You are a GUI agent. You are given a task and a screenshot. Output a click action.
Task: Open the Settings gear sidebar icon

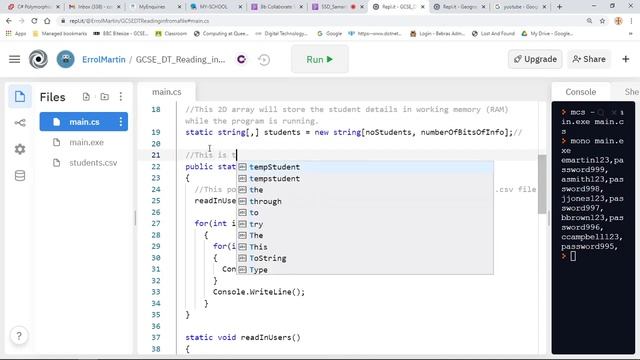tap(20, 149)
